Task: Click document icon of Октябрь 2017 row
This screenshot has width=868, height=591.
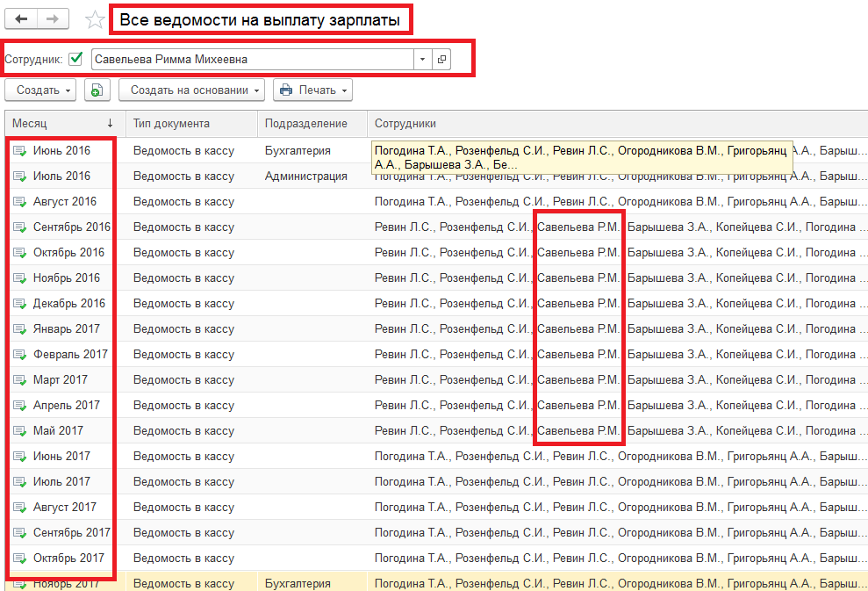Action: tap(20, 559)
